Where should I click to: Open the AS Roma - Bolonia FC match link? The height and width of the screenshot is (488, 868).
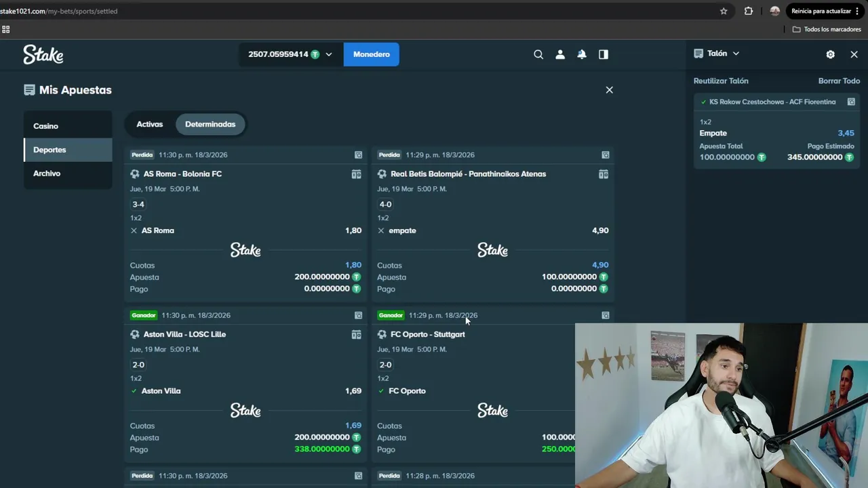(182, 174)
